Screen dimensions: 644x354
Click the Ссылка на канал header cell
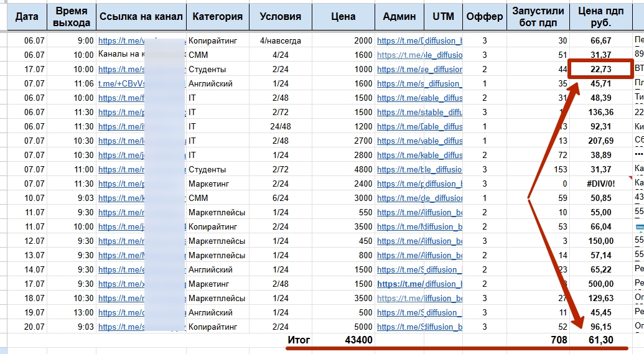(x=141, y=16)
